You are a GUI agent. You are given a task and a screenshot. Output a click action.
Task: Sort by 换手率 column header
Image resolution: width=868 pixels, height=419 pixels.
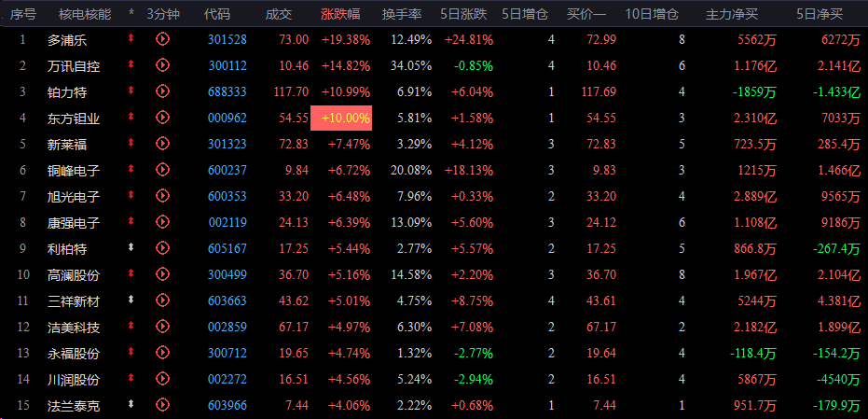[x=402, y=14]
